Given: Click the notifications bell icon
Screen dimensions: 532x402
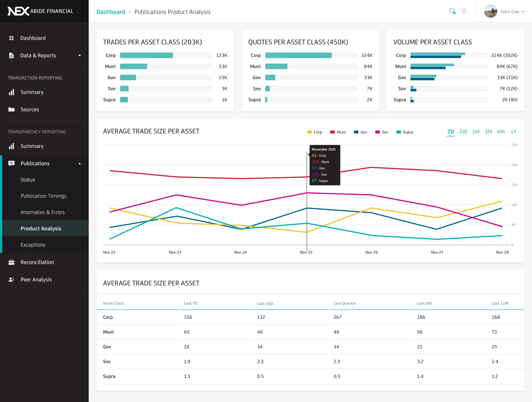Looking at the screenshot, I should [464, 11].
